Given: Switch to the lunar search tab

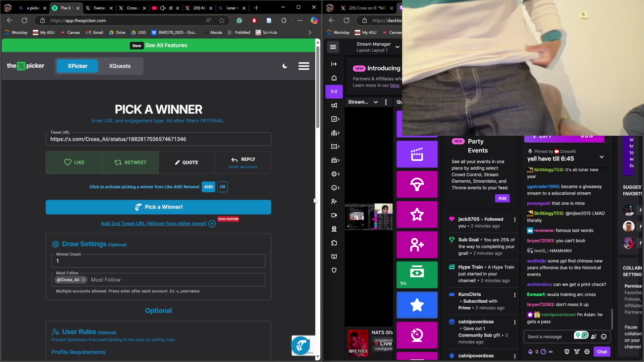Looking at the screenshot, I should pos(232,8).
